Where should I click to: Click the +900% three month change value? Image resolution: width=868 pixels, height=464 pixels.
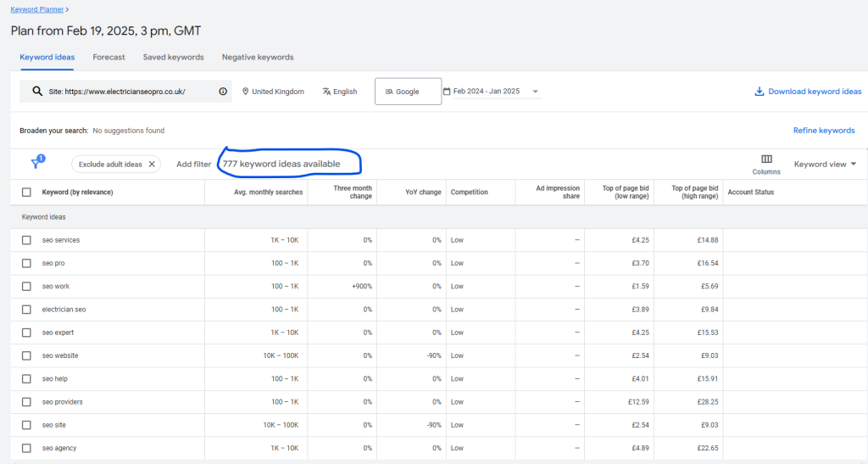(361, 286)
